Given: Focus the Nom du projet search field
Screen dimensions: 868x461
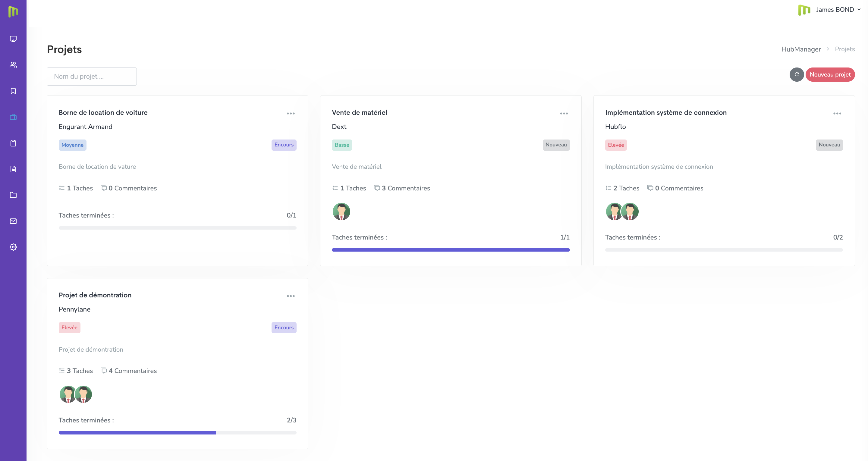Looking at the screenshot, I should coord(92,77).
